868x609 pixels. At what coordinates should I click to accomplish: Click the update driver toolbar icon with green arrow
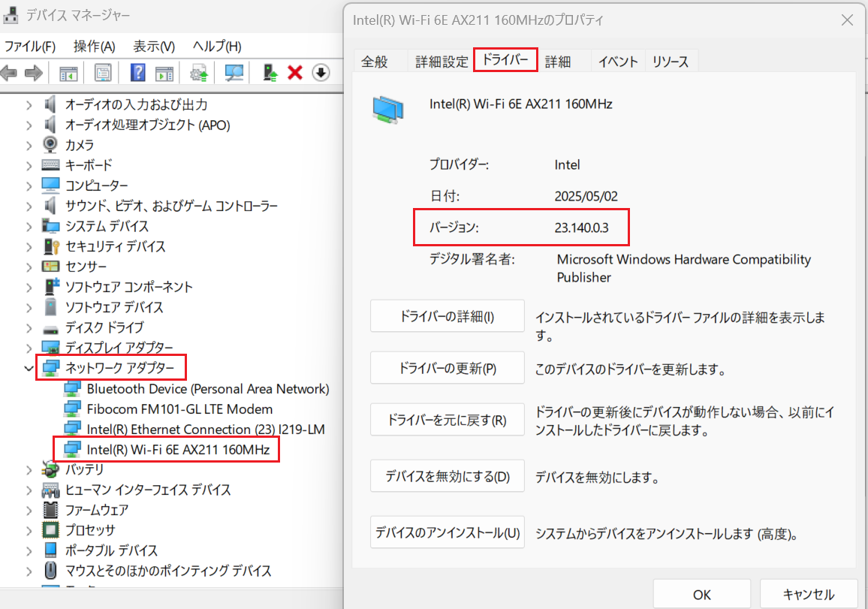[x=270, y=73]
